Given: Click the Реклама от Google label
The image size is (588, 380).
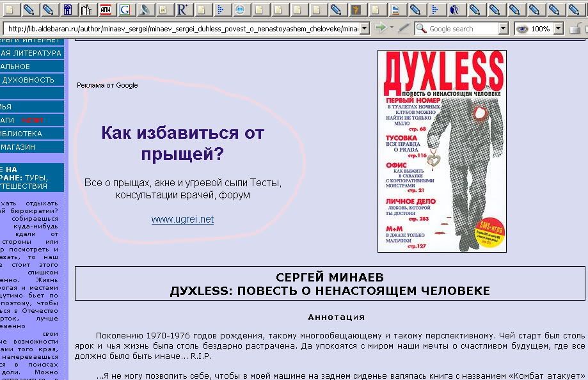Looking at the screenshot, I should (107, 85).
